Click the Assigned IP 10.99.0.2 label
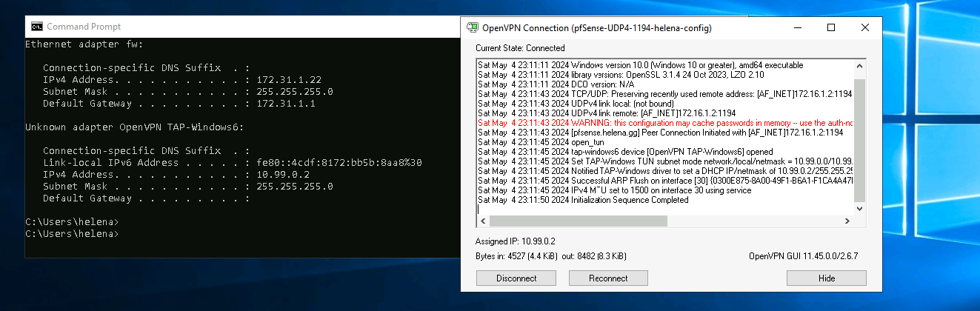The width and height of the screenshot is (980, 311). (515, 241)
